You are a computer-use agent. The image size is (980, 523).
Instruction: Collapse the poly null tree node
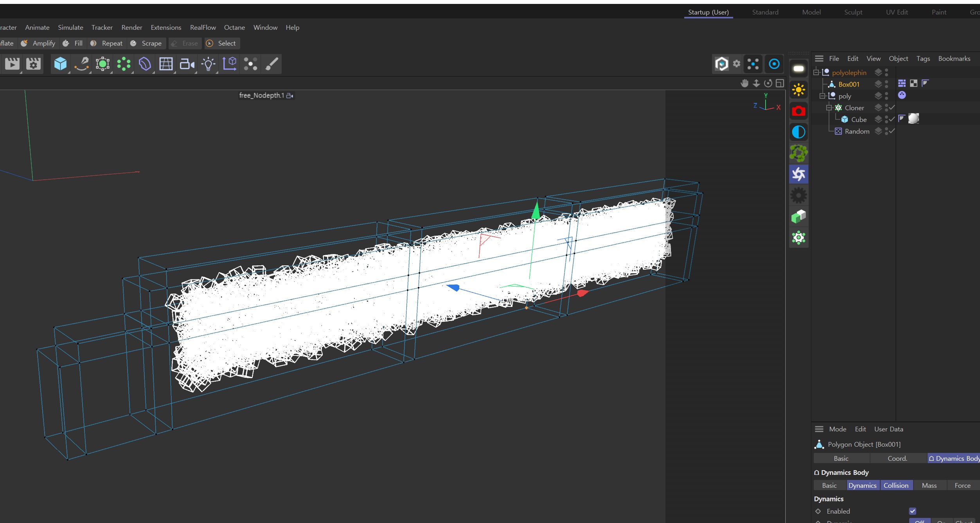[822, 96]
